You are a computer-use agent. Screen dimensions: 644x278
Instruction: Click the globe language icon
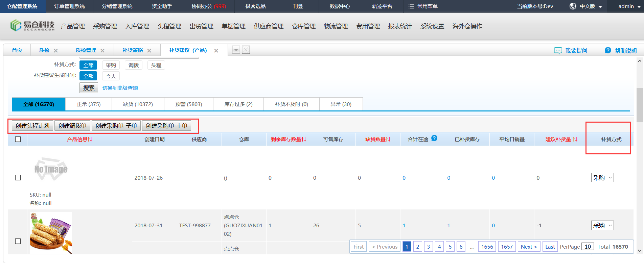tap(573, 6)
